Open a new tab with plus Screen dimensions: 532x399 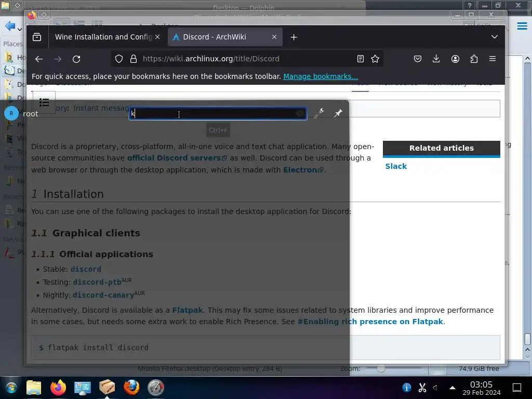coord(294,37)
